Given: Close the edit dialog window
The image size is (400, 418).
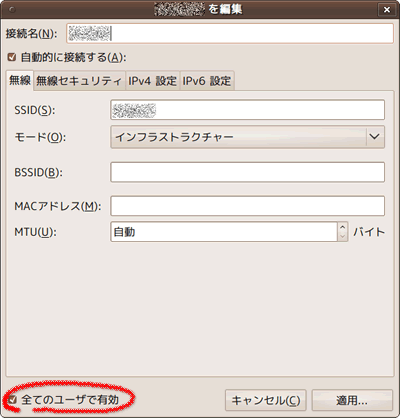Looking at the screenshot, I should (387, 10).
